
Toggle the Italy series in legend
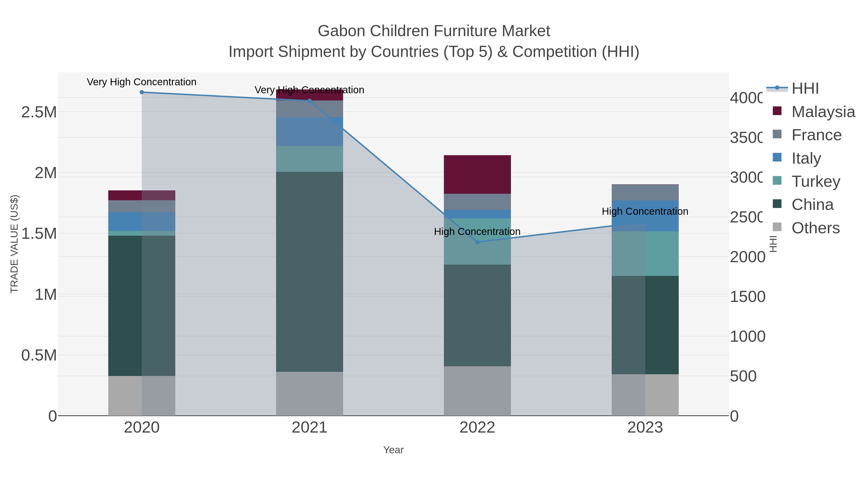pos(797,158)
